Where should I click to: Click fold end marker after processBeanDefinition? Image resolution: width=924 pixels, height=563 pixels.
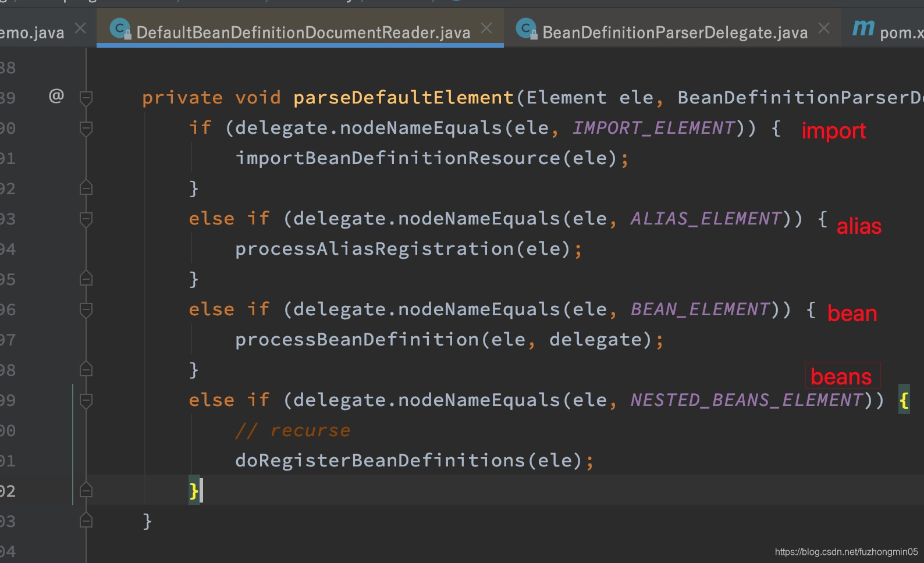pyautogui.click(x=86, y=369)
